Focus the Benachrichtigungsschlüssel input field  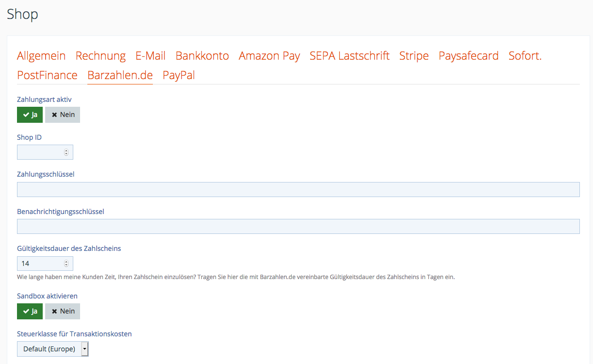(298, 227)
